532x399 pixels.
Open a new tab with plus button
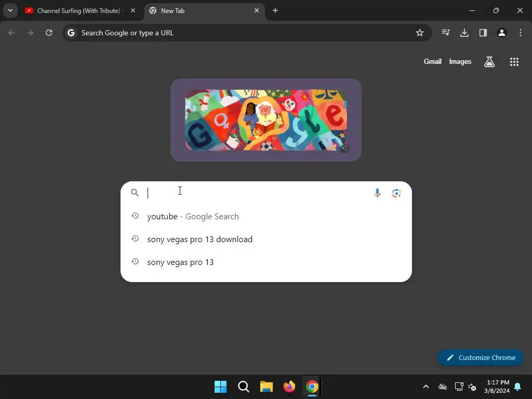pos(275,11)
